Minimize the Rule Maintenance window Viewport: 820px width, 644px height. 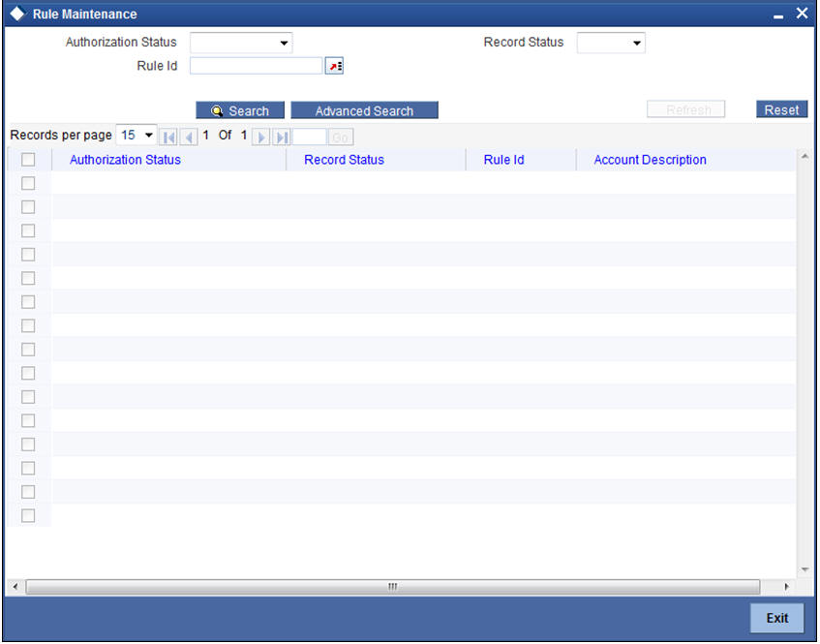tap(778, 15)
